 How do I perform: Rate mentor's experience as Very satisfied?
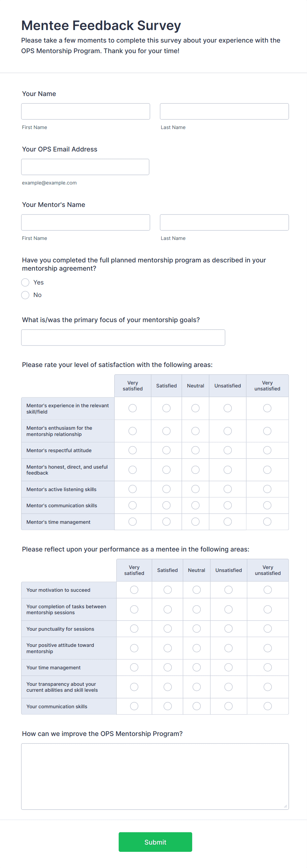pyautogui.click(x=132, y=408)
